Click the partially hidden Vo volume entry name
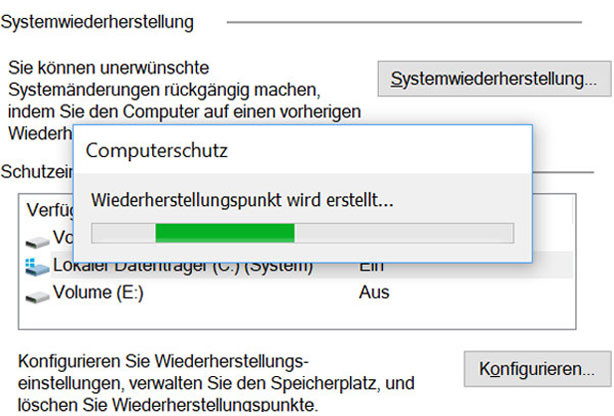614x416 pixels. 63,237
